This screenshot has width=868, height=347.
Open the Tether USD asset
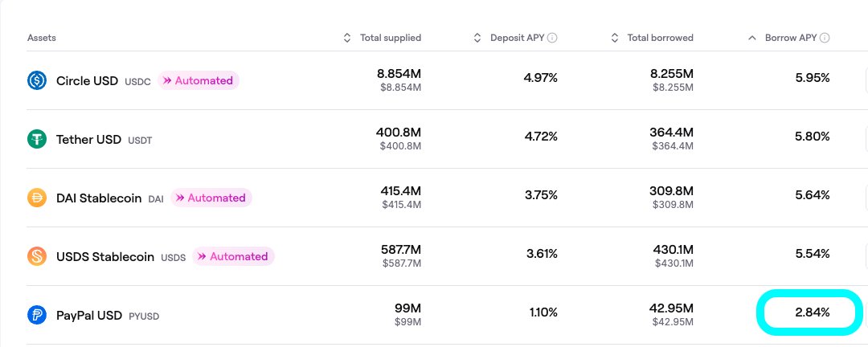pyautogui.click(x=88, y=140)
